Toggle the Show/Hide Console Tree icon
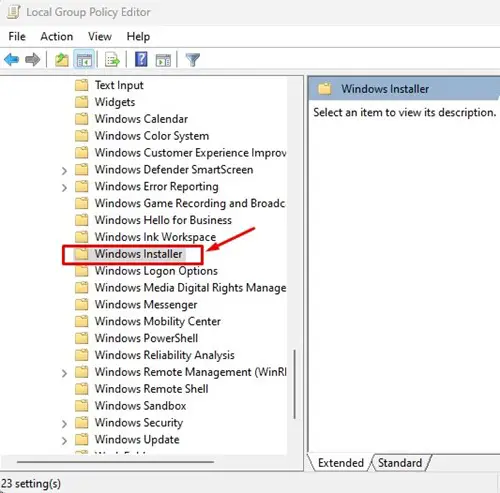The height and width of the screenshot is (493, 500). (84, 60)
